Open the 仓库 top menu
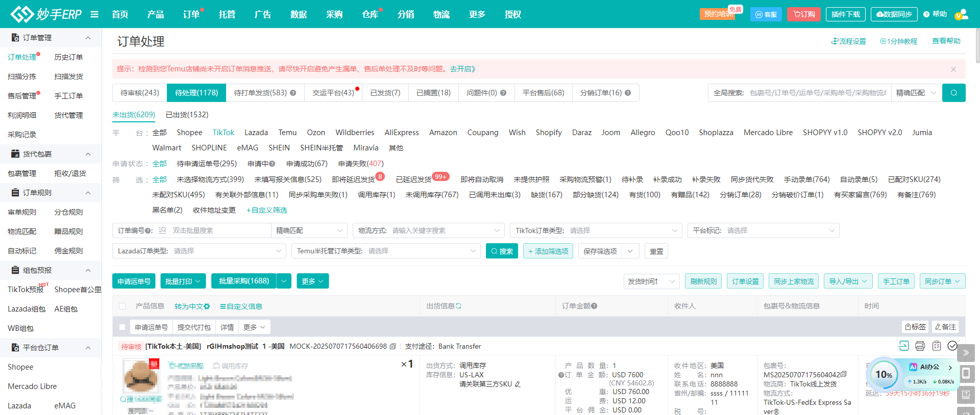 370,14
